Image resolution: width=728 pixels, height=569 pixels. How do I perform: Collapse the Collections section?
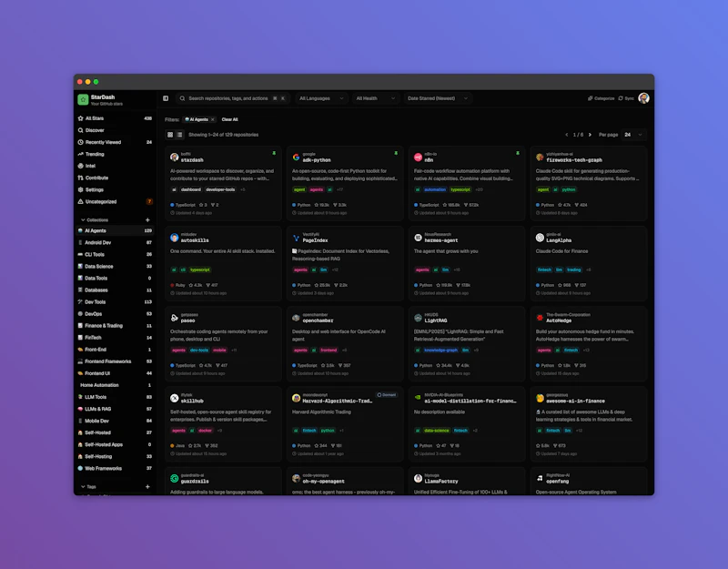pyautogui.click(x=95, y=220)
